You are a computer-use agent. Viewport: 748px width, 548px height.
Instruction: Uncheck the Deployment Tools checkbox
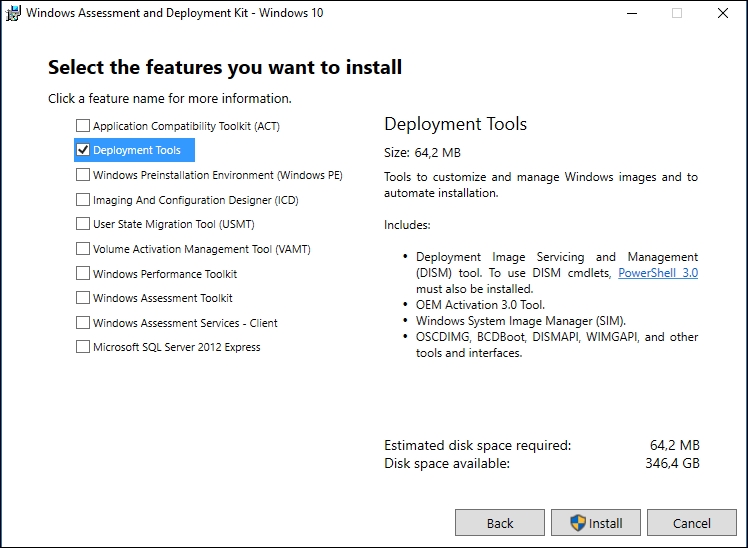point(83,150)
